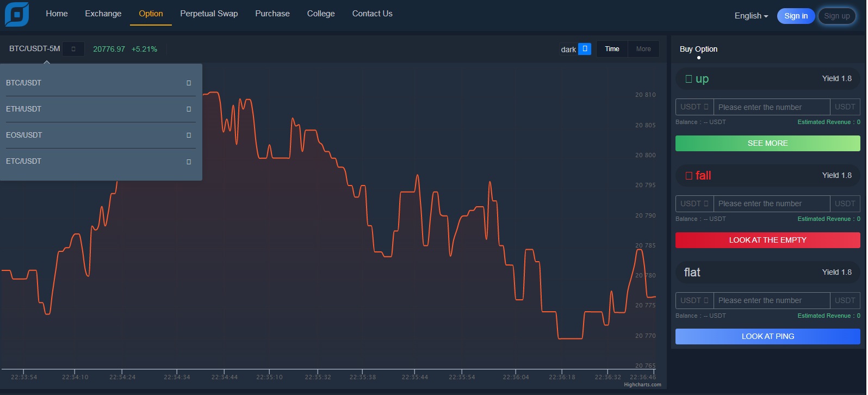Click the Yield 1.8 label beside fall
Viewport: 868px width, 395px height.
pos(836,175)
